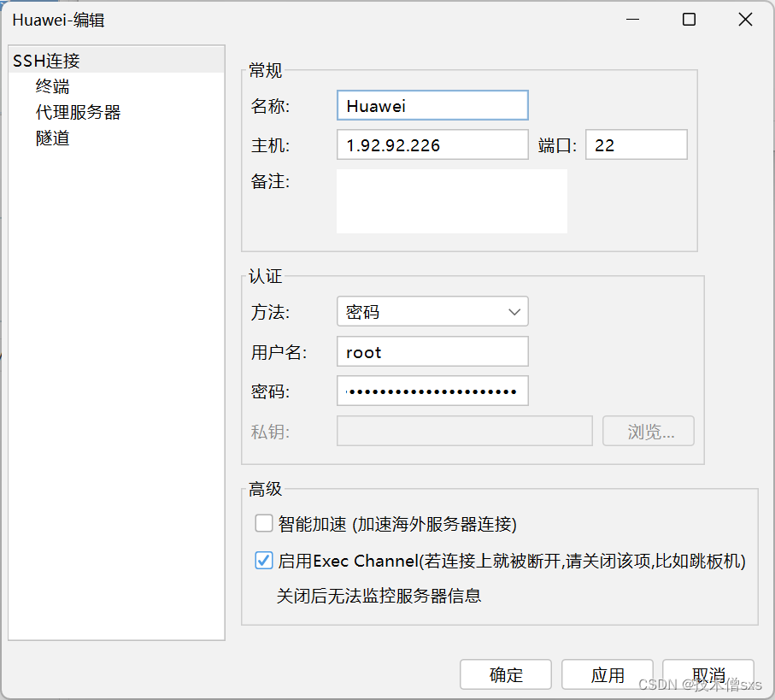This screenshot has height=700, width=775.
Task: Close the Huawei-编辑 dialog
Action: (x=745, y=20)
